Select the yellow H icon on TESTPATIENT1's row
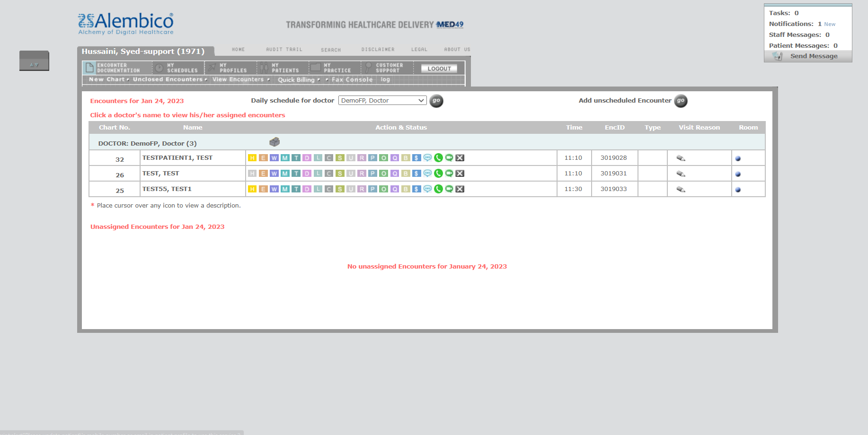Image resolution: width=868 pixels, height=435 pixels. (252, 157)
